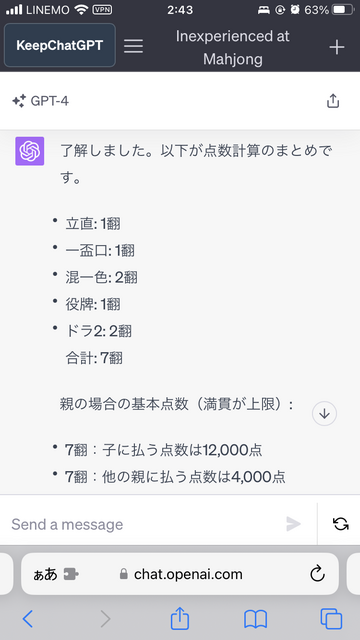This screenshot has width=360, height=640.
Task: Start a new chat with plus icon
Action: point(337,48)
